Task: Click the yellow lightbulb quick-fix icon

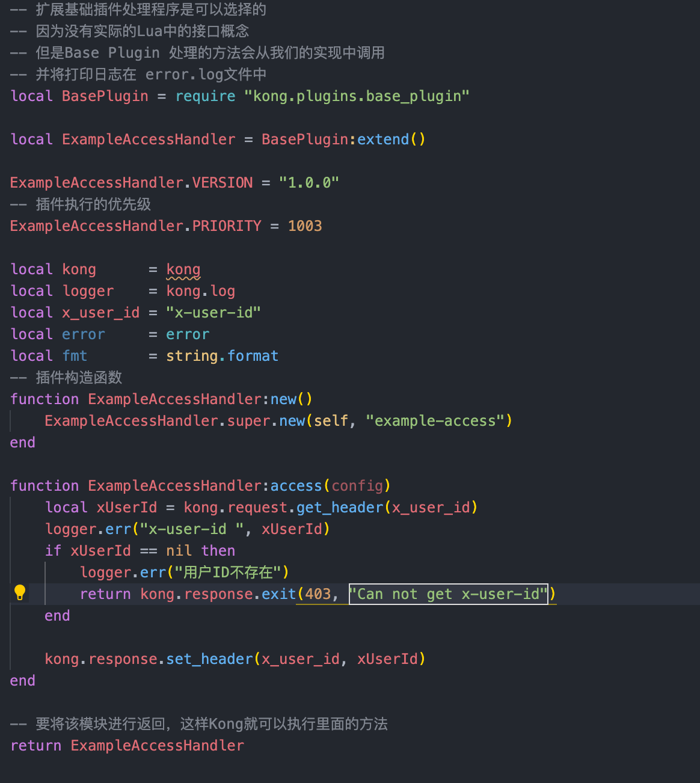Action: 20,593
